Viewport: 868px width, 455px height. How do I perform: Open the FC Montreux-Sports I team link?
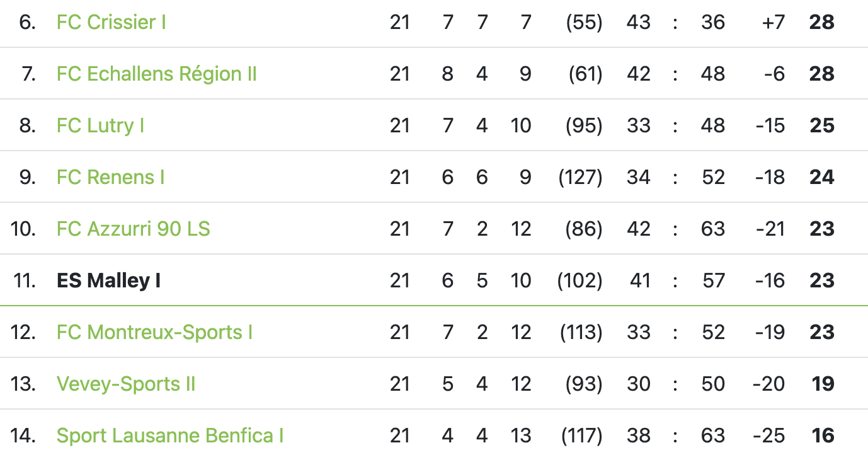[x=155, y=332]
